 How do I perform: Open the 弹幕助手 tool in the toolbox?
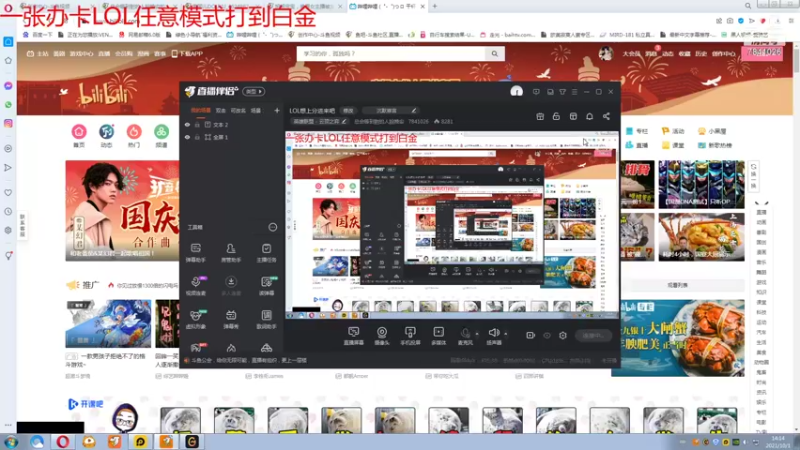click(195, 253)
